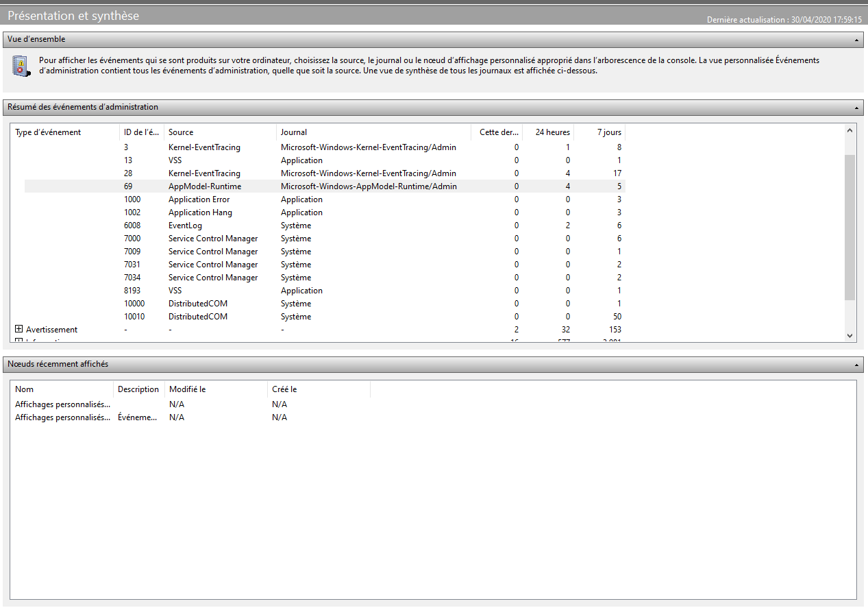This screenshot has width=868, height=608.
Task: Click the Avertissement row label
Action: 51,330
